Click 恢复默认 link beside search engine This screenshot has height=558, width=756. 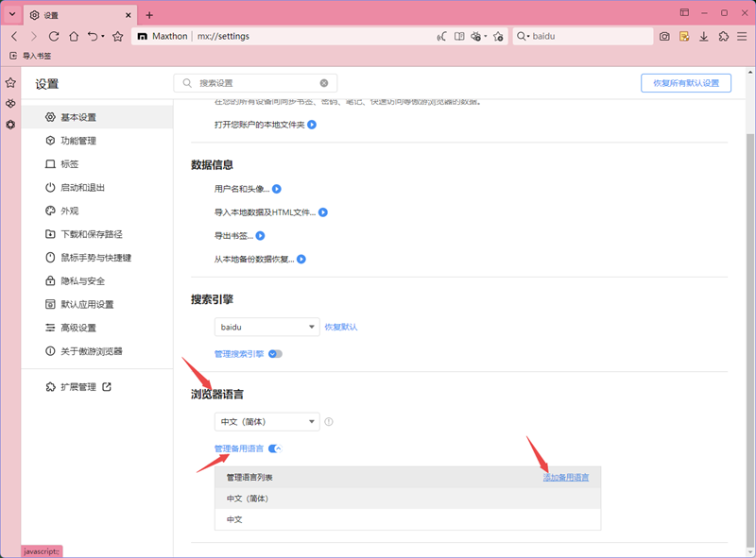(341, 328)
